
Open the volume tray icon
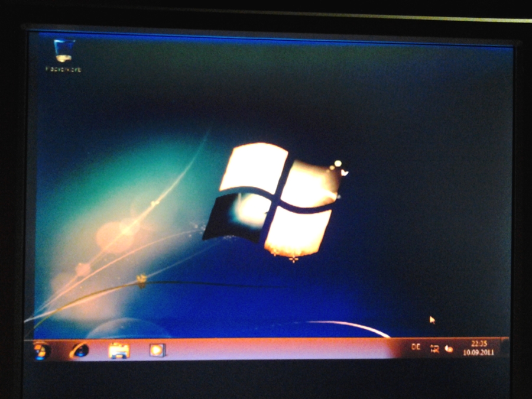coord(449,349)
